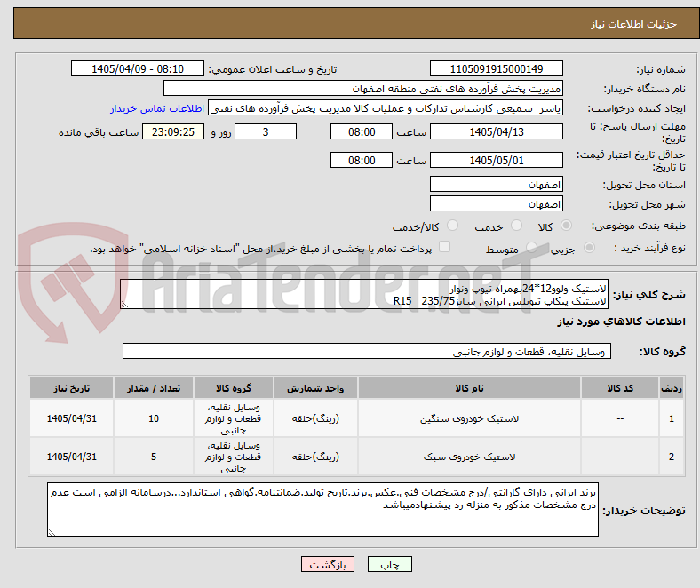Image resolution: width=700 pixels, height=588 pixels.
Task: Click unit cell (رینگ)حلقه in row 1
Action: click(315, 418)
